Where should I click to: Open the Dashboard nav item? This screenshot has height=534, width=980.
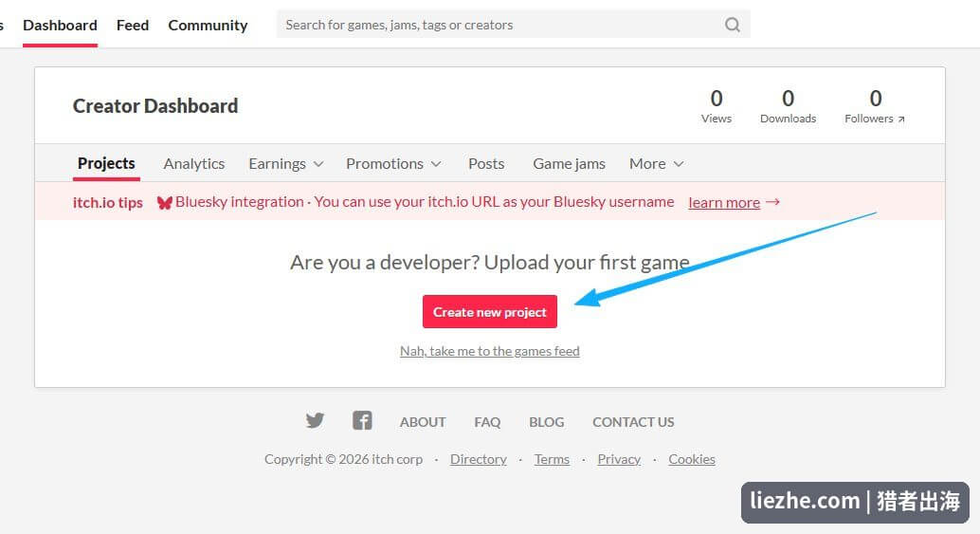click(60, 25)
